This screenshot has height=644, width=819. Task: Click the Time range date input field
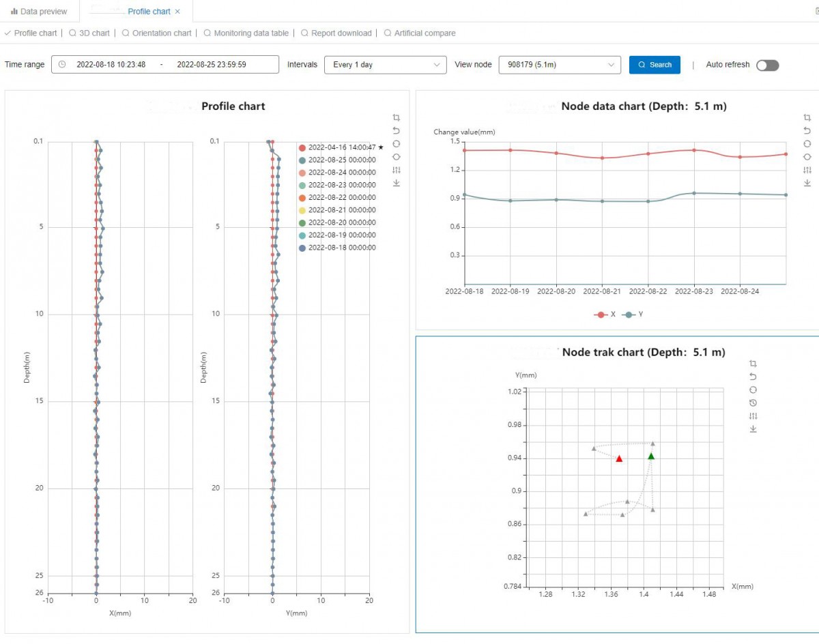point(164,65)
